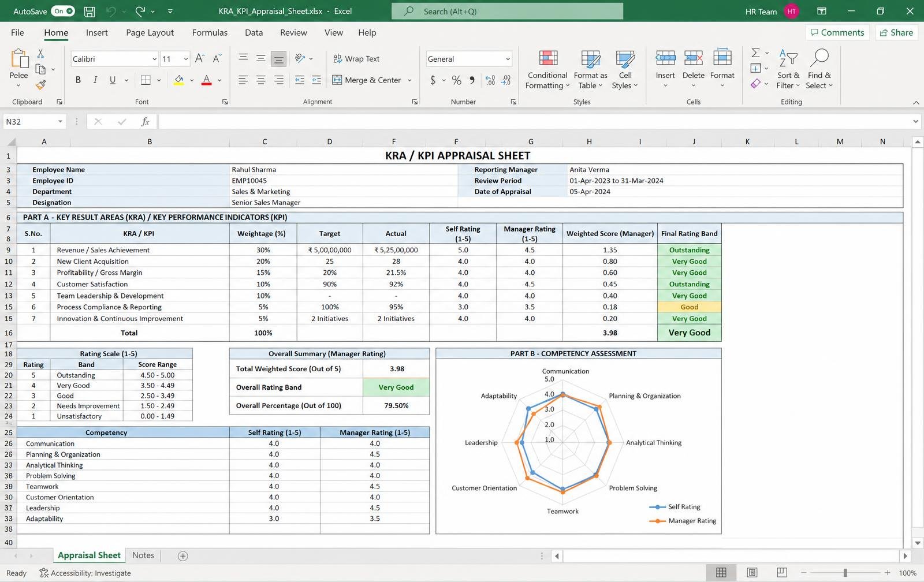
Task: Click the Cut scissors icon
Action: click(40, 54)
